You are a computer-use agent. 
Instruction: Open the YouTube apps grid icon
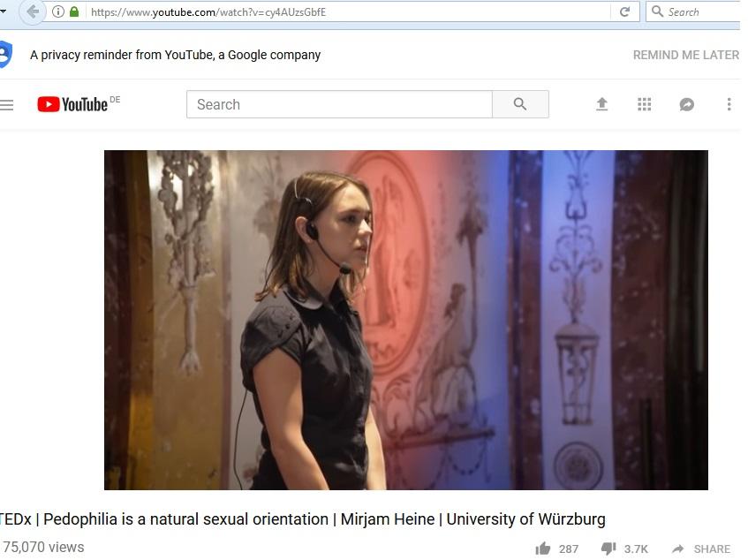point(645,104)
